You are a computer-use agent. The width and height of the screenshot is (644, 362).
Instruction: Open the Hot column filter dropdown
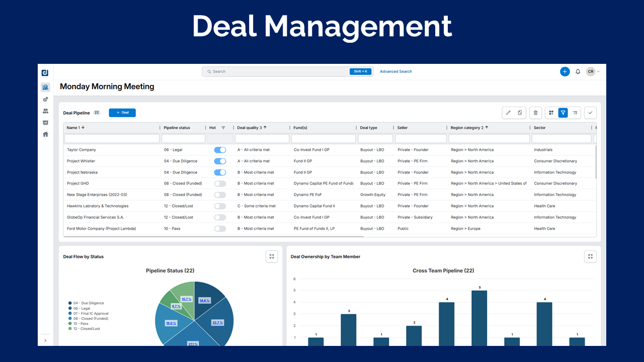tap(223, 127)
